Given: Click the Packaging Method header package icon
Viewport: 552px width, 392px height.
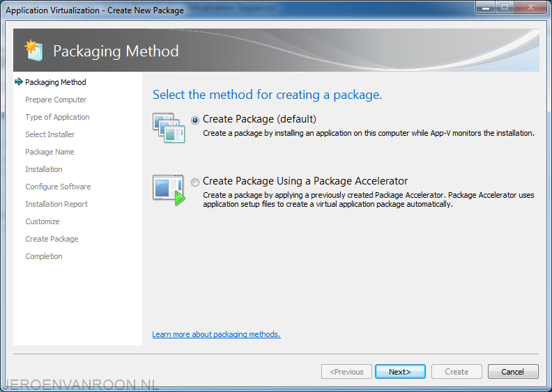Looking at the screenshot, I should (x=33, y=51).
